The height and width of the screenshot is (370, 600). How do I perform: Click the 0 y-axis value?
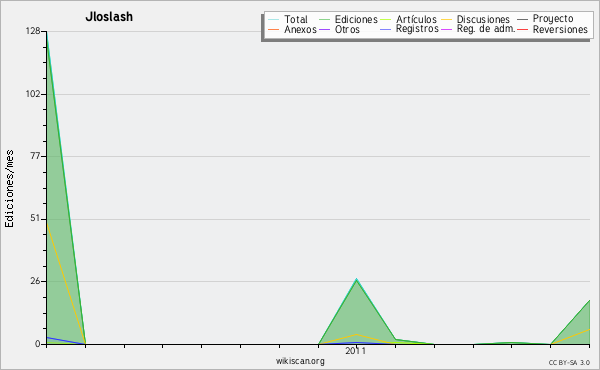coord(38,344)
